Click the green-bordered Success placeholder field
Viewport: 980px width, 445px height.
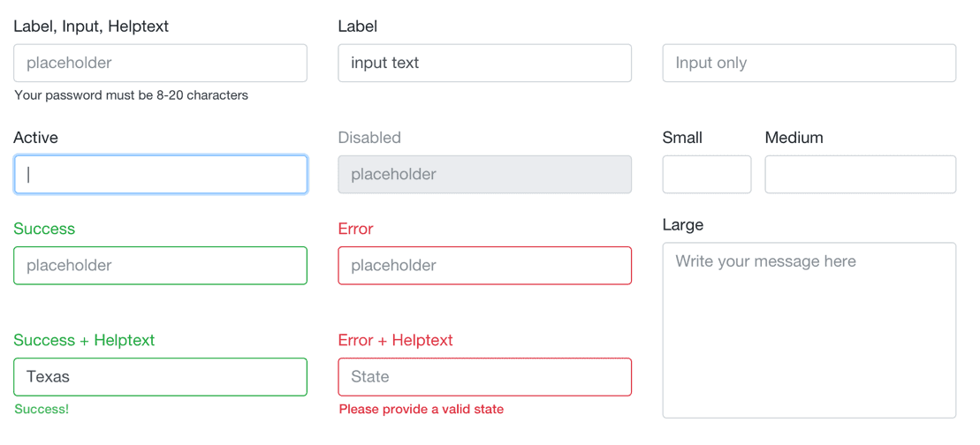160,265
